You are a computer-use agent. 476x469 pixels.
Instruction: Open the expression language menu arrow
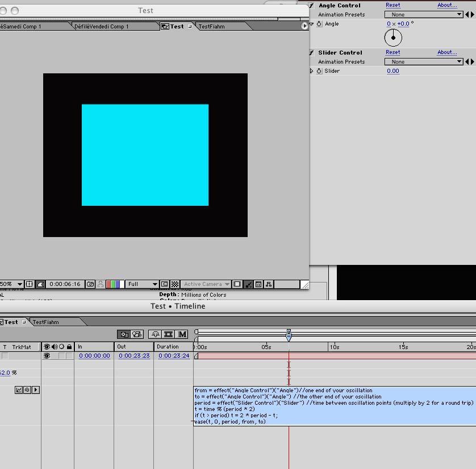coord(36,390)
